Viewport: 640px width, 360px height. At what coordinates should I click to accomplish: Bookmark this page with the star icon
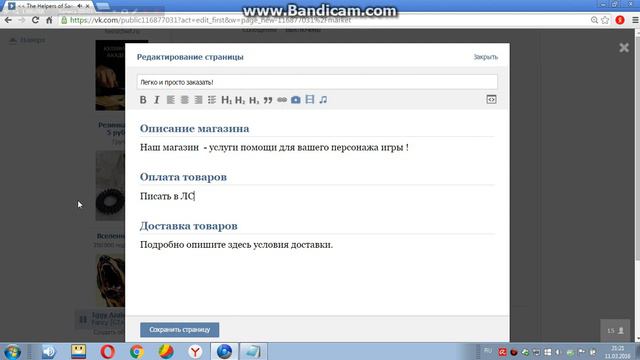coord(605,20)
